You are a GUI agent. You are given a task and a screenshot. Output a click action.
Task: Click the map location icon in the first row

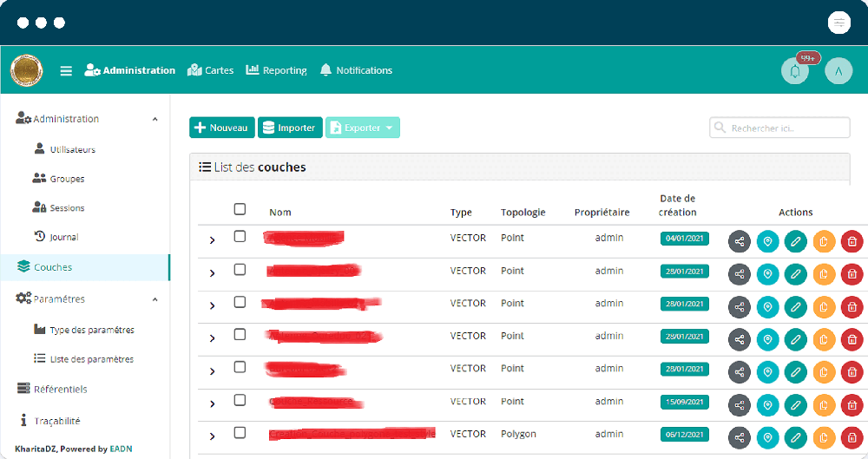pyautogui.click(x=767, y=241)
